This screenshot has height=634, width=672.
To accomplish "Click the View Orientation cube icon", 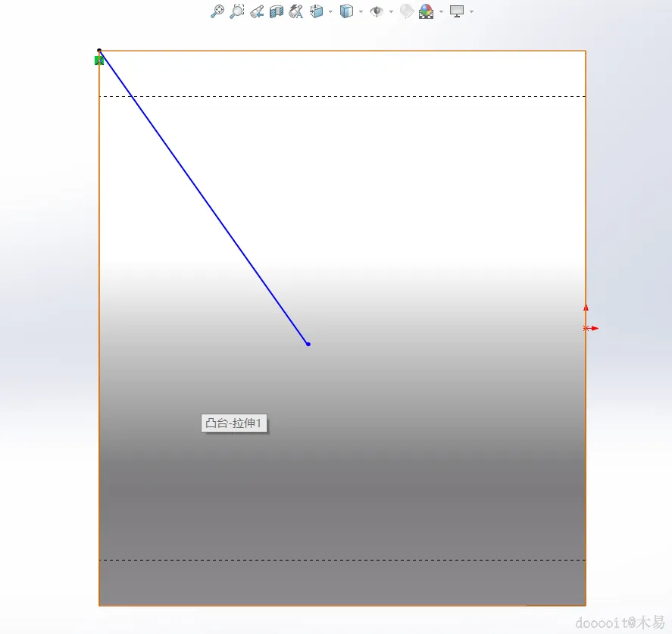I will click(x=317, y=11).
